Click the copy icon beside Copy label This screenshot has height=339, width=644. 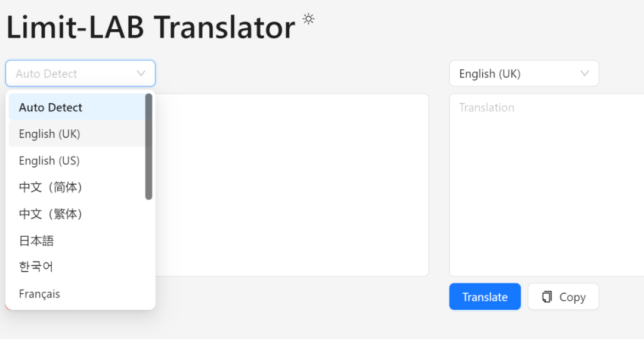tap(547, 297)
